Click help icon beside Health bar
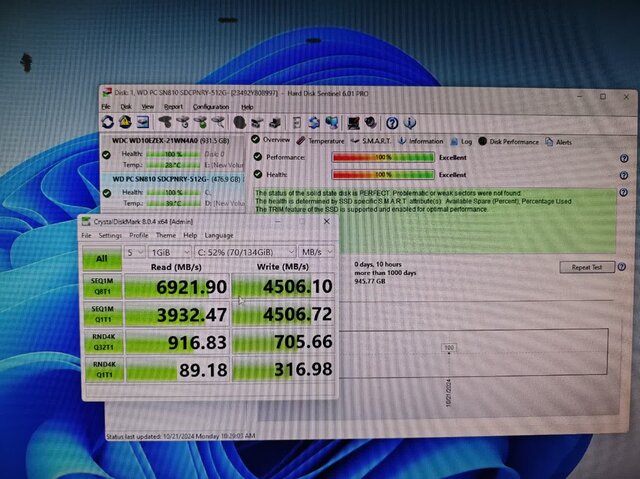This screenshot has width=640, height=479. tap(623, 175)
